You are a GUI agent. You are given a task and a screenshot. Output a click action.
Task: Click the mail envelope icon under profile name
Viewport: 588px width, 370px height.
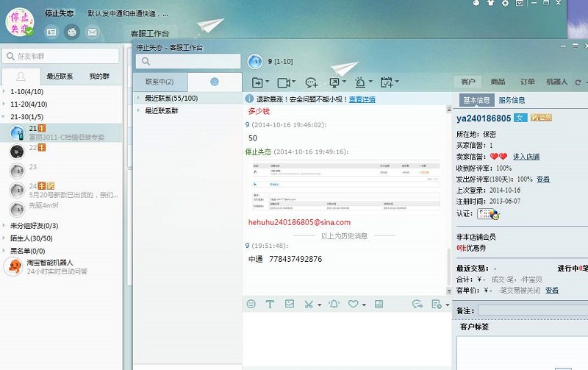coord(92,32)
